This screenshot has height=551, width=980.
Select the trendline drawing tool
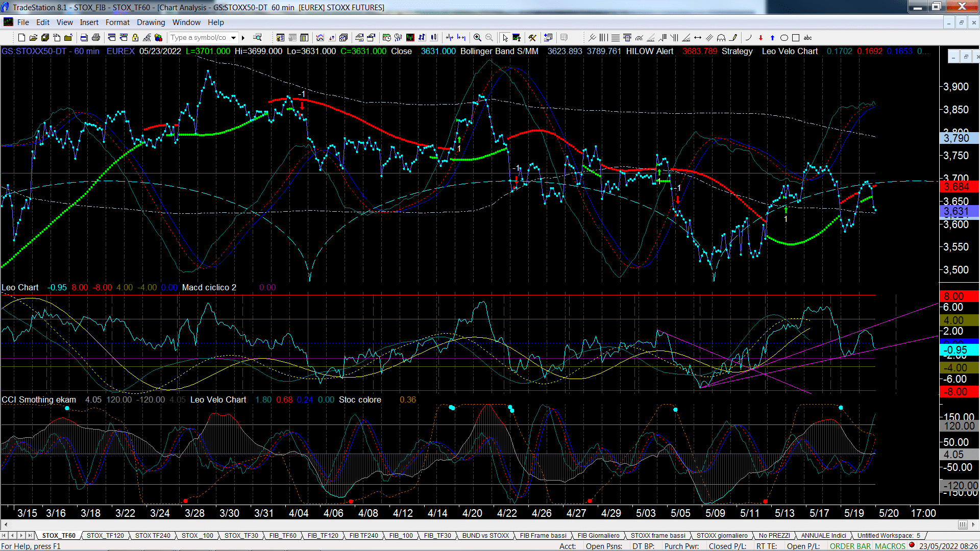click(x=592, y=38)
